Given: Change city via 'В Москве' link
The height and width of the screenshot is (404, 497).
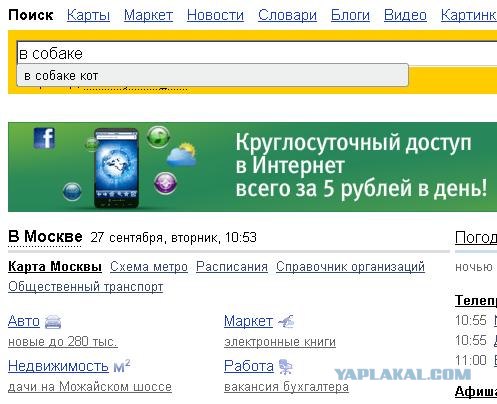Looking at the screenshot, I should pyautogui.click(x=45, y=237).
